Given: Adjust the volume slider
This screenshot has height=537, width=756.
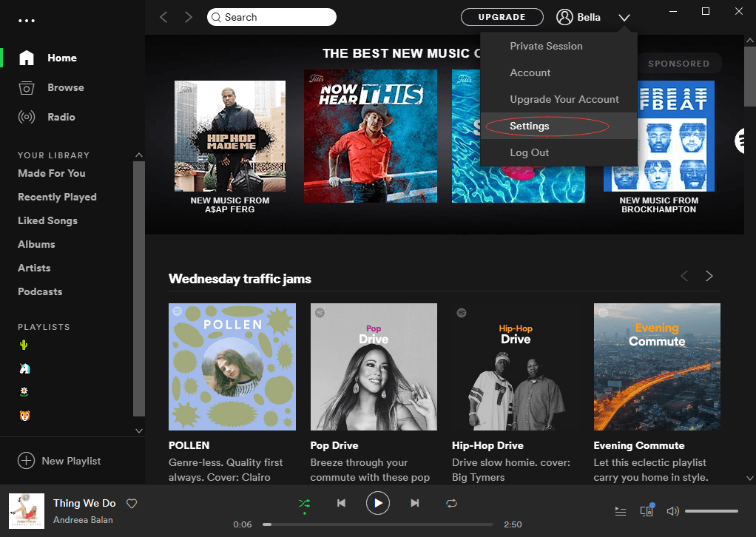Looking at the screenshot, I should coord(711,511).
